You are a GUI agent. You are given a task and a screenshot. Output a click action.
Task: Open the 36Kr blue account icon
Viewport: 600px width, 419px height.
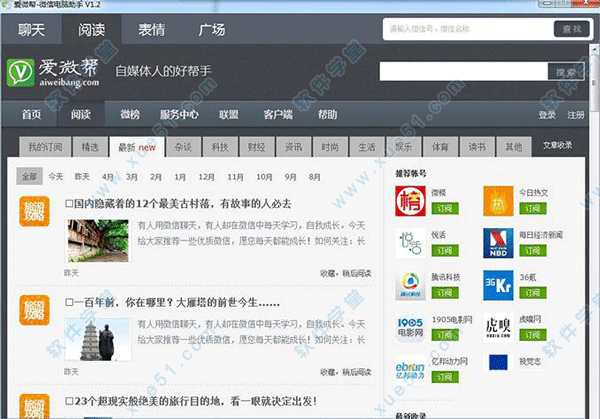(498, 285)
